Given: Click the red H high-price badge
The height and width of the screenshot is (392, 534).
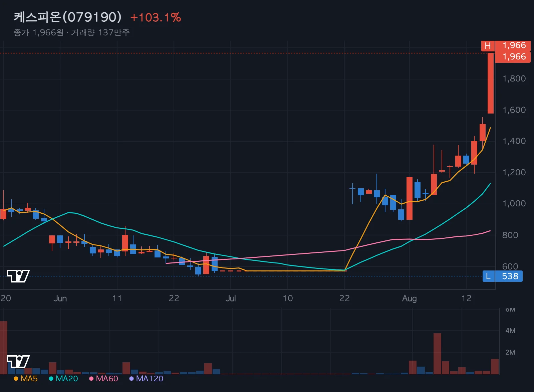Looking at the screenshot, I should click(488, 46).
